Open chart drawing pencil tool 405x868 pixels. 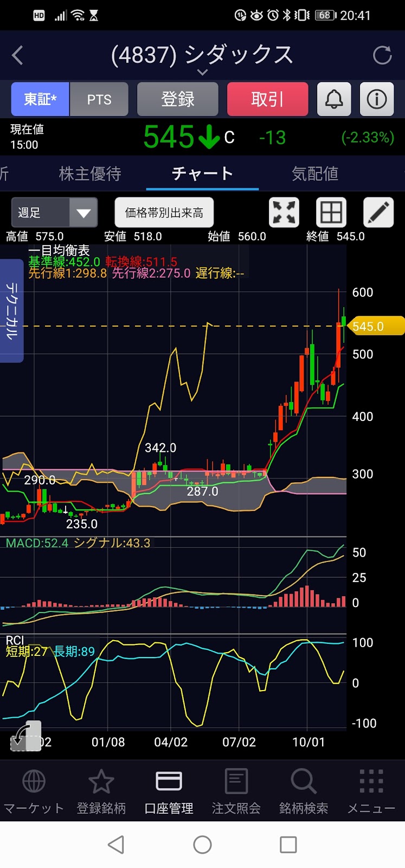pyautogui.click(x=378, y=212)
